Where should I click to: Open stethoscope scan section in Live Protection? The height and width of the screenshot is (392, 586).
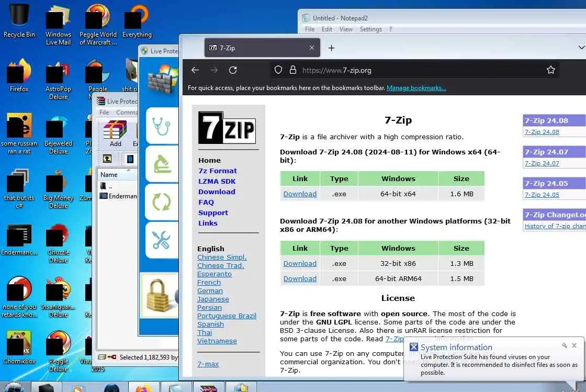pos(162,126)
